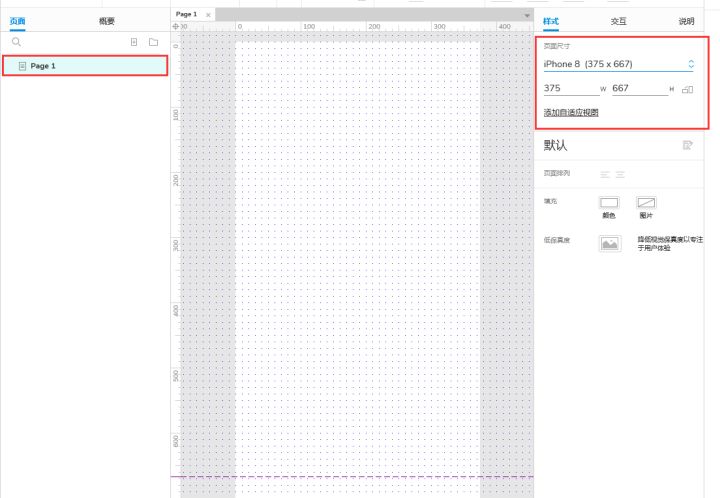Click the ruler origin crosshair corner
Viewport: 720px width, 498px height.
click(x=177, y=26)
